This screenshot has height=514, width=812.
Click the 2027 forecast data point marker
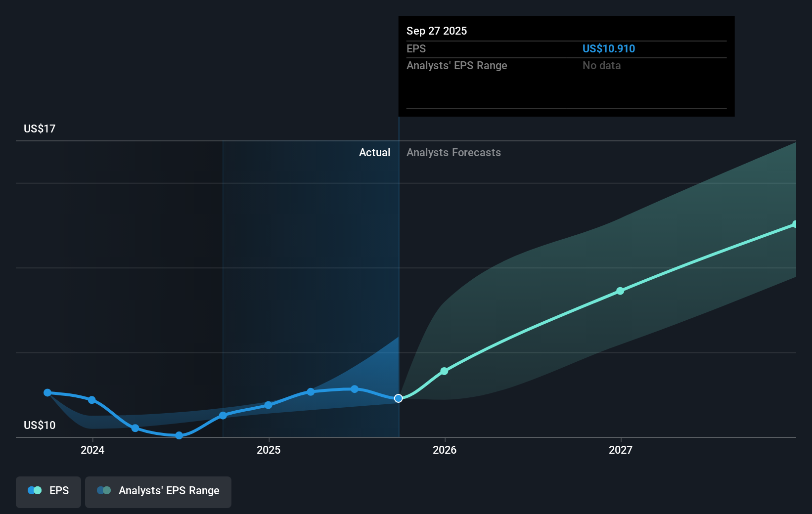(620, 291)
